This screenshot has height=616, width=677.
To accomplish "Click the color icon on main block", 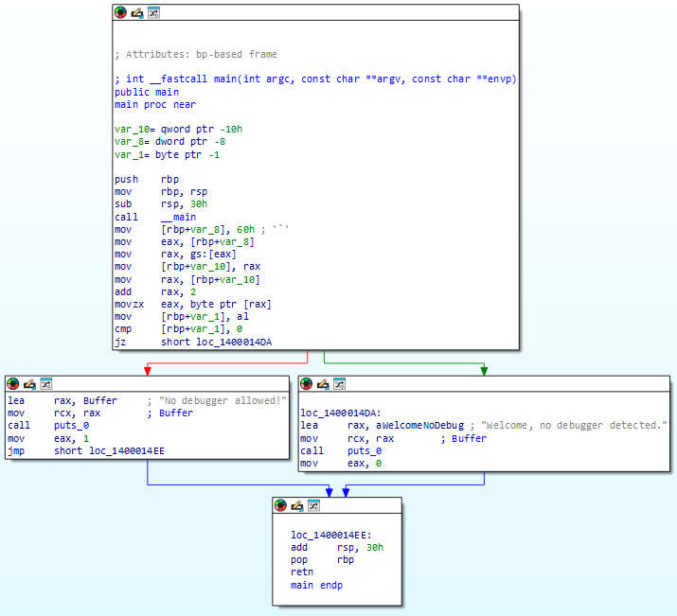I will tap(120, 12).
